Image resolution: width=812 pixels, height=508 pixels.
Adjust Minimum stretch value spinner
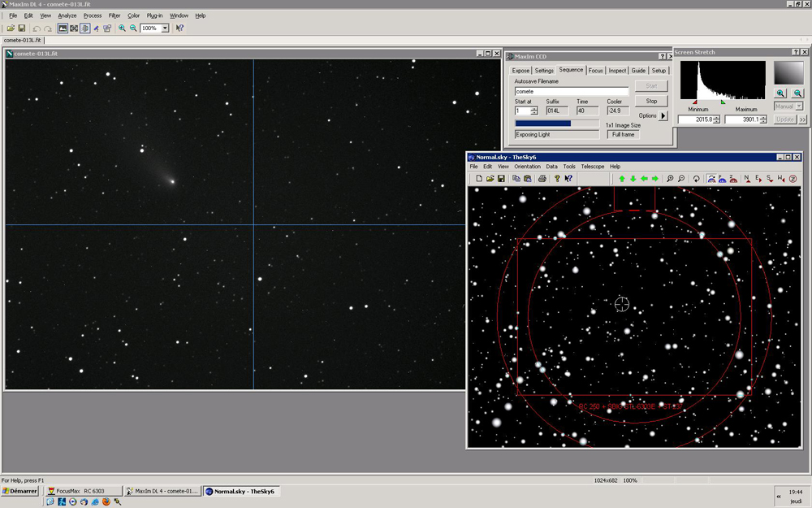[716, 119]
